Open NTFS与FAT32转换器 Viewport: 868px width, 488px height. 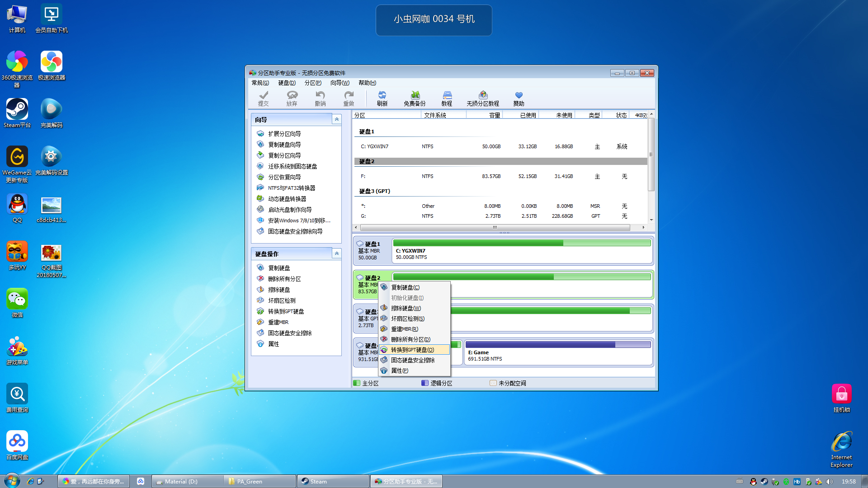[291, 188]
